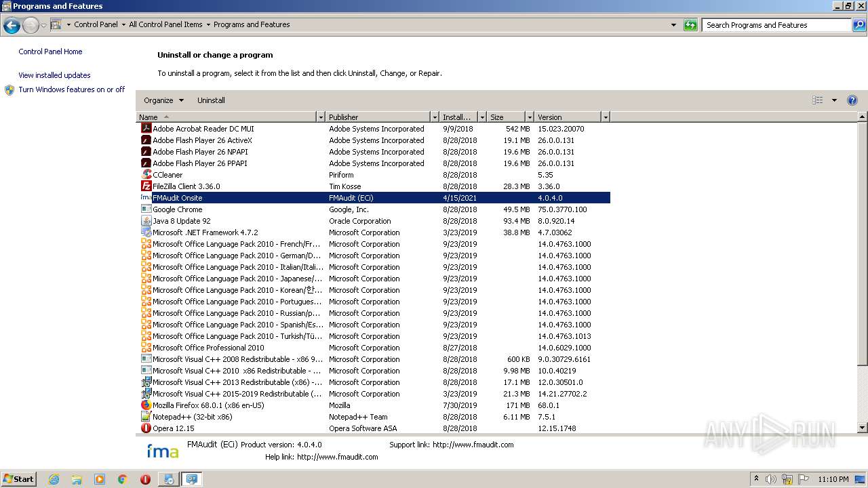Viewport: 868px width, 488px height.
Task: Open Chrome from the taskbar
Action: 122,479
